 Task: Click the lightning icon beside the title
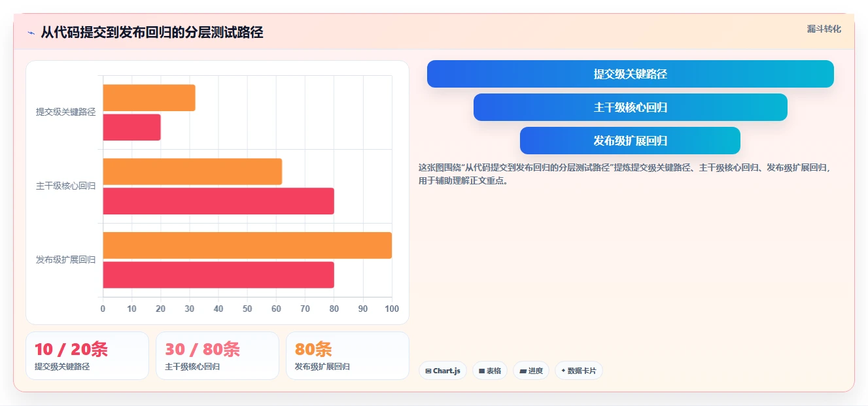(x=31, y=33)
